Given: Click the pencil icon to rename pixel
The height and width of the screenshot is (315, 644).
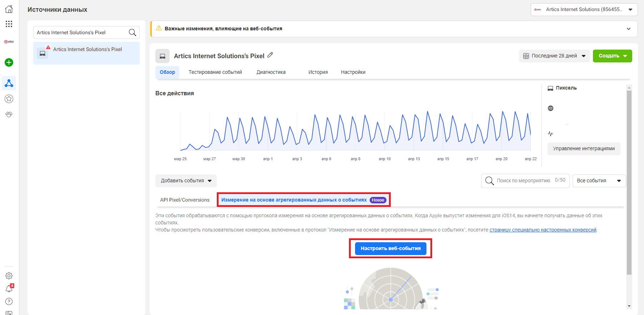Looking at the screenshot, I should [270, 55].
